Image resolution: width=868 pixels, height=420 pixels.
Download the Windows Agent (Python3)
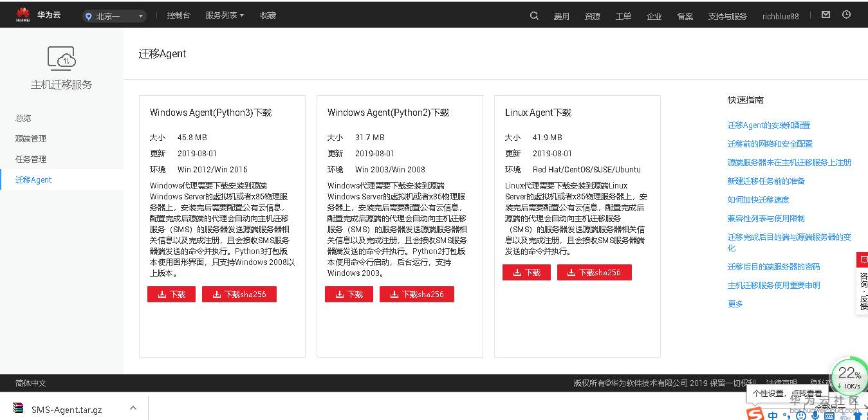click(x=171, y=294)
